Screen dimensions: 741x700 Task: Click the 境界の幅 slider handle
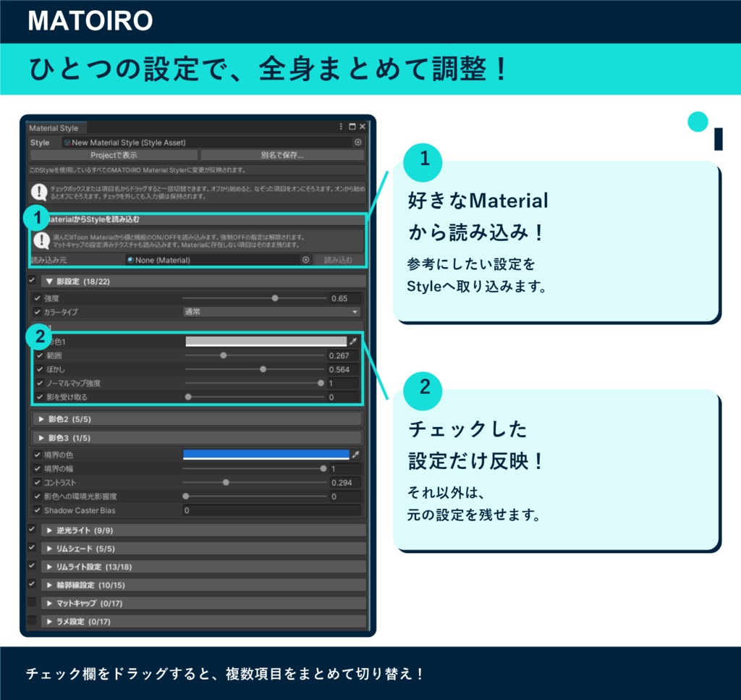click(323, 469)
